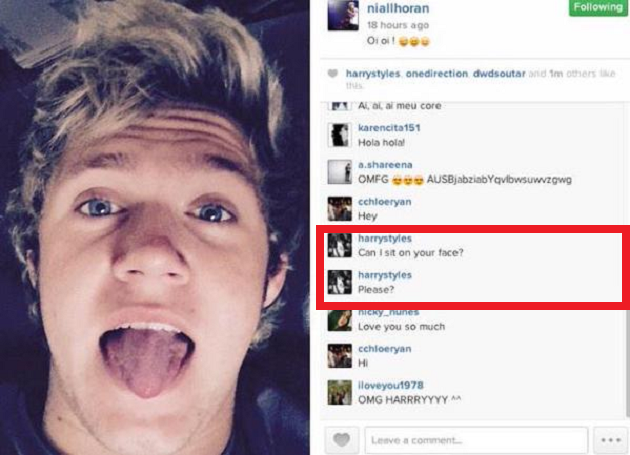The image size is (630, 455).
Task: Click the small heart icon beside likes list
Action: (333, 74)
